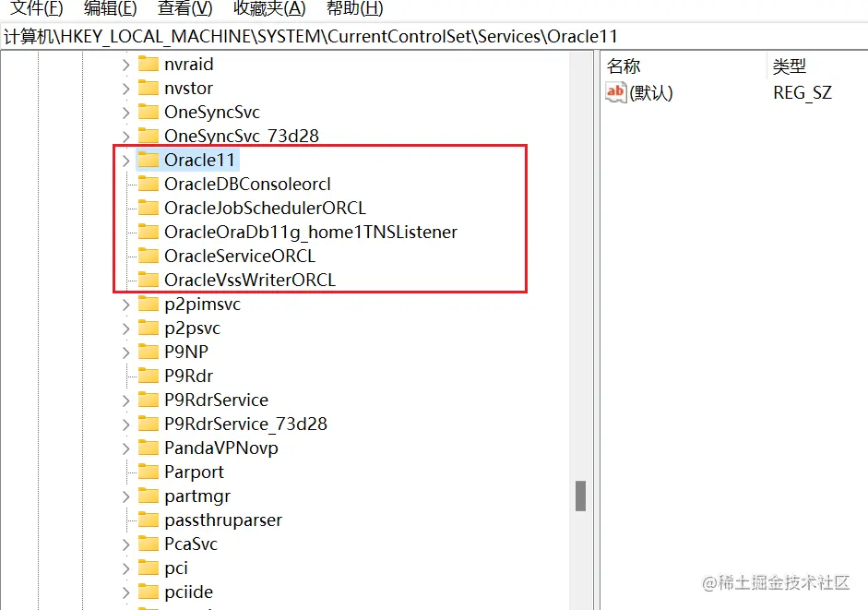The height and width of the screenshot is (610, 868).
Task: Select the P9Rdr key name
Action: [x=189, y=377]
